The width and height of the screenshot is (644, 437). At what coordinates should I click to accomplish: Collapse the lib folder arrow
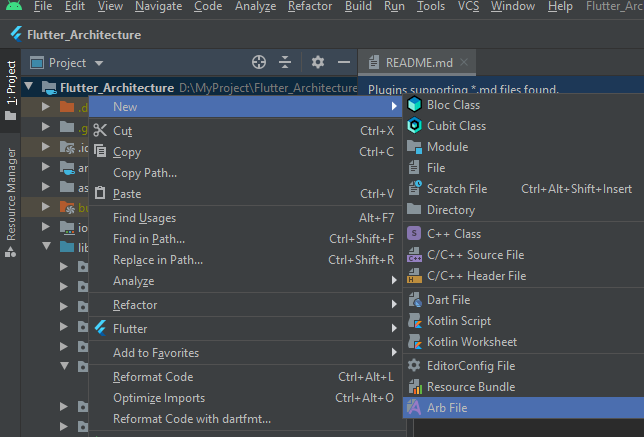pyautogui.click(x=46, y=246)
